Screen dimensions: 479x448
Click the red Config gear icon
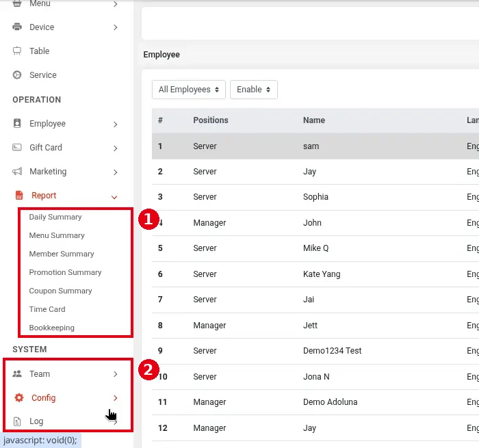click(19, 397)
